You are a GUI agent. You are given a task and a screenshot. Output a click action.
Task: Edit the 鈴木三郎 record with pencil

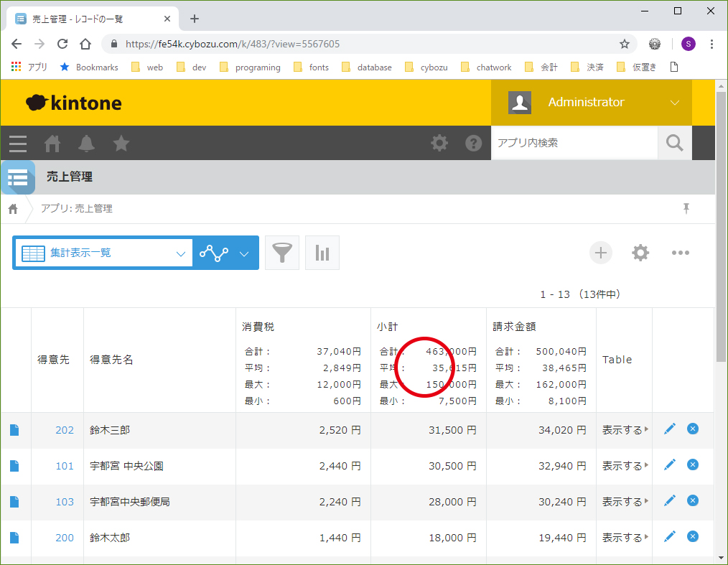pyautogui.click(x=670, y=429)
